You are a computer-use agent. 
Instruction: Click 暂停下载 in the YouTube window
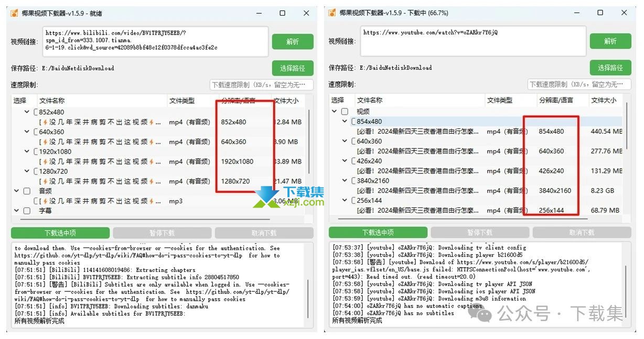tap(480, 233)
